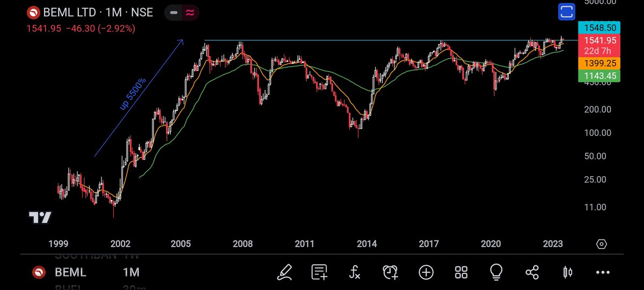Create a price alert with alarm icon

[390, 272]
